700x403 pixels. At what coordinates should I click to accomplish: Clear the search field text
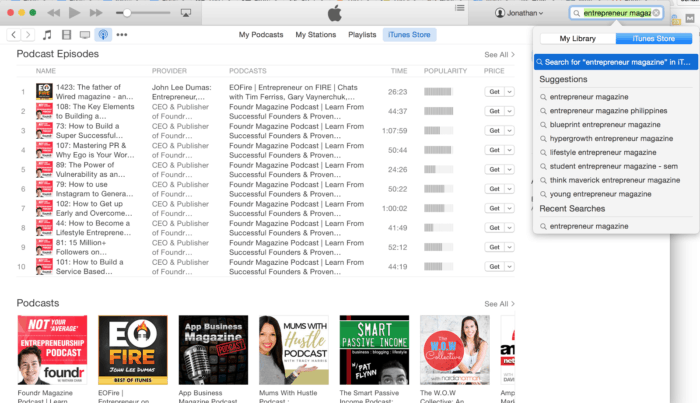pos(656,13)
